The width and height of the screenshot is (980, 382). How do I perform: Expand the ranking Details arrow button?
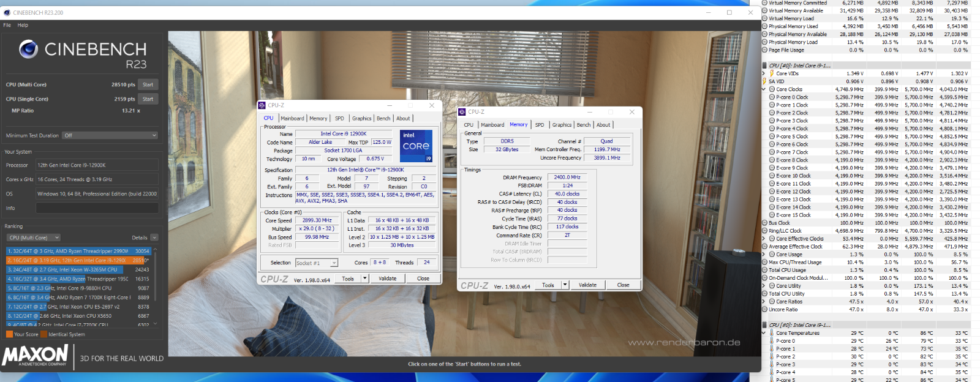154,238
